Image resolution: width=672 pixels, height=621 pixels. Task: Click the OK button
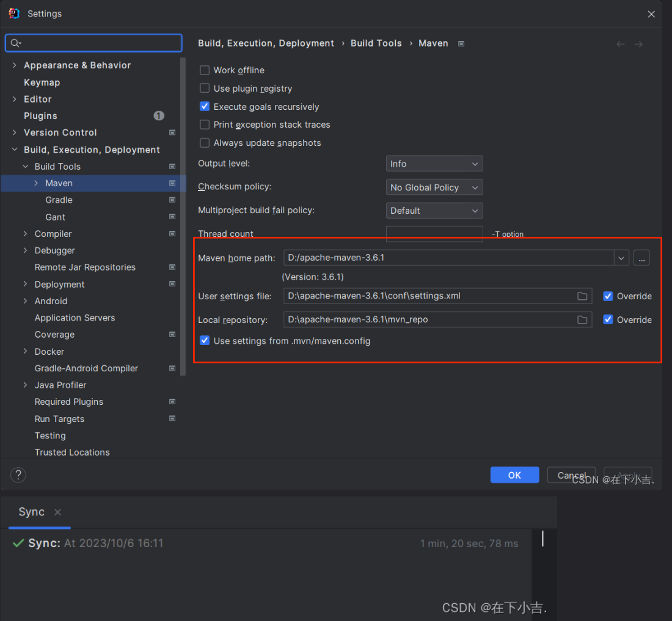(x=515, y=475)
